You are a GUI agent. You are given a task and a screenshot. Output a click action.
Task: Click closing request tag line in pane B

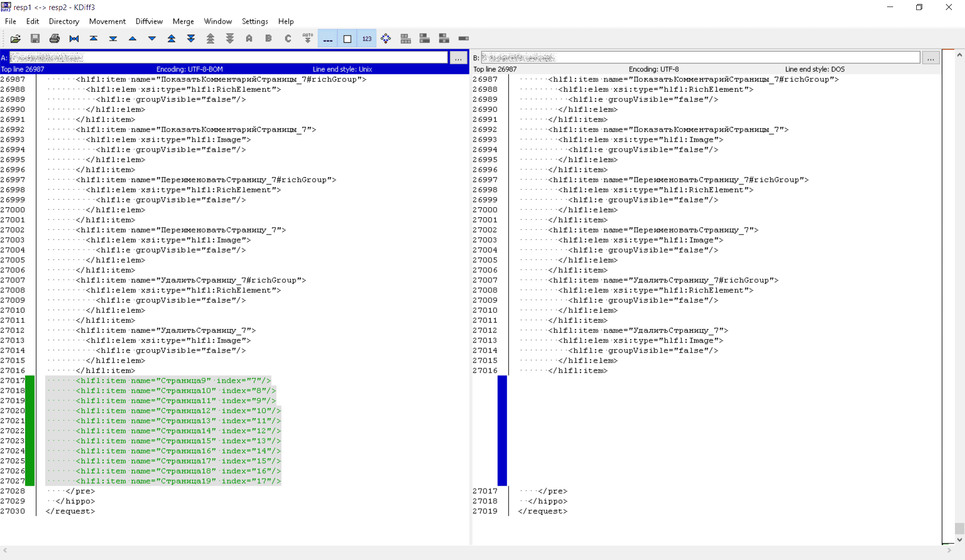tap(543, 511)
